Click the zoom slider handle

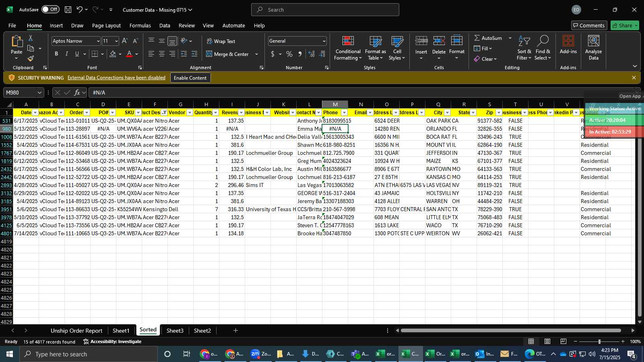click(x=599, y=341)
